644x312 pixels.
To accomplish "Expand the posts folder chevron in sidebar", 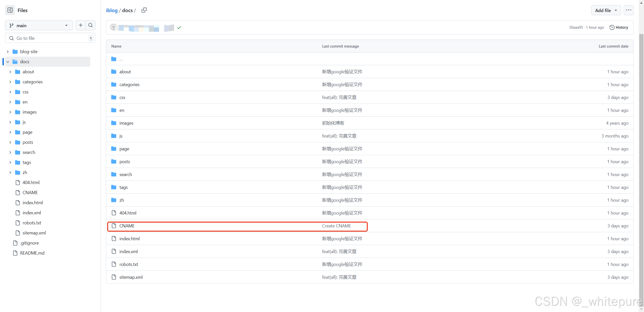I will pos(10,142).
